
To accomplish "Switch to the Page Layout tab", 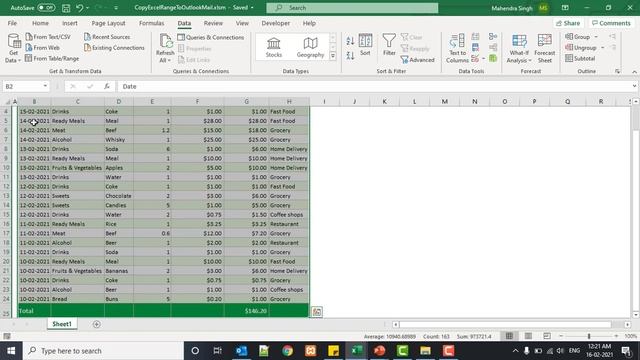I will coord(109,23).
